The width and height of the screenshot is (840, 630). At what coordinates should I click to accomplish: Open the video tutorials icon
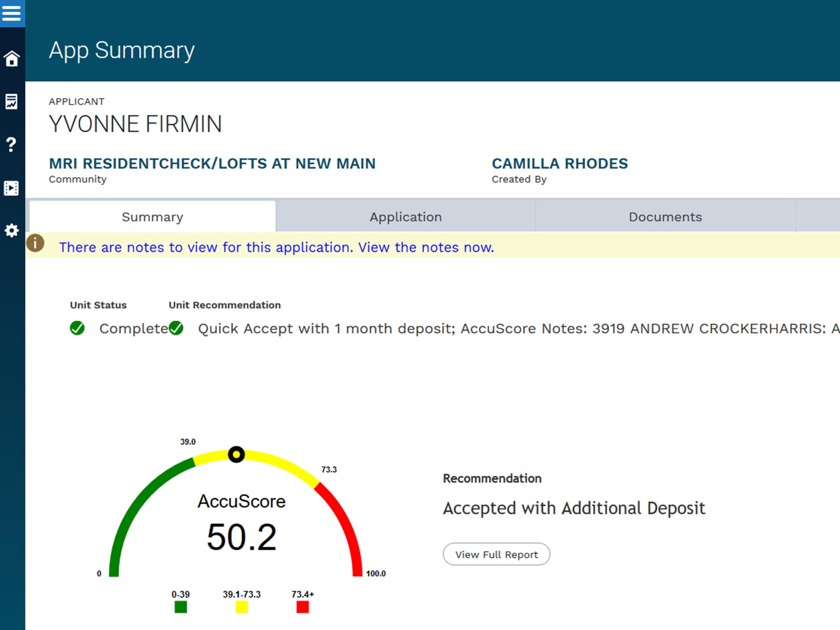(x=12, y=188)
